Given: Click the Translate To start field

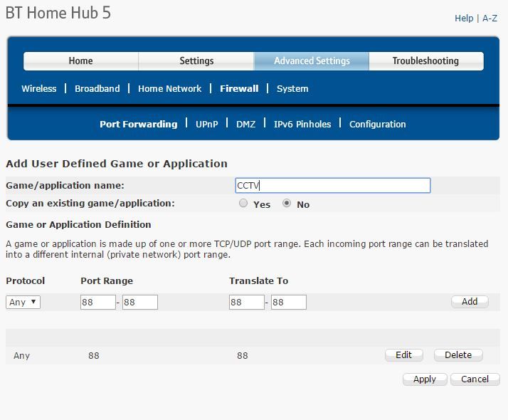Looking at the screenshot, I should click(247, 302).
